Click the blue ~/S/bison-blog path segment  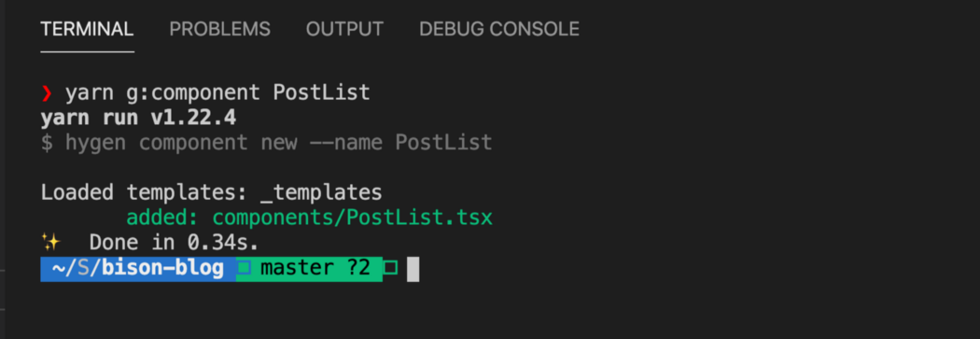138,269
